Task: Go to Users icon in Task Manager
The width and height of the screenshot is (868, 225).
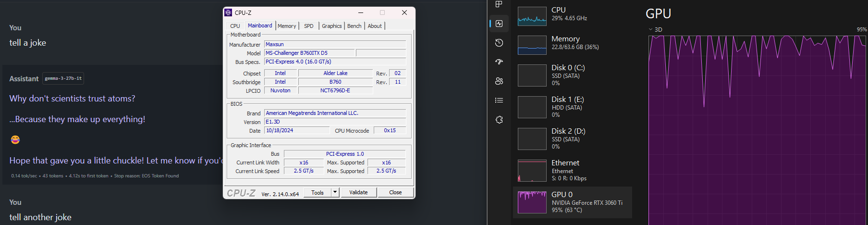Action: (x=499, y=81)
